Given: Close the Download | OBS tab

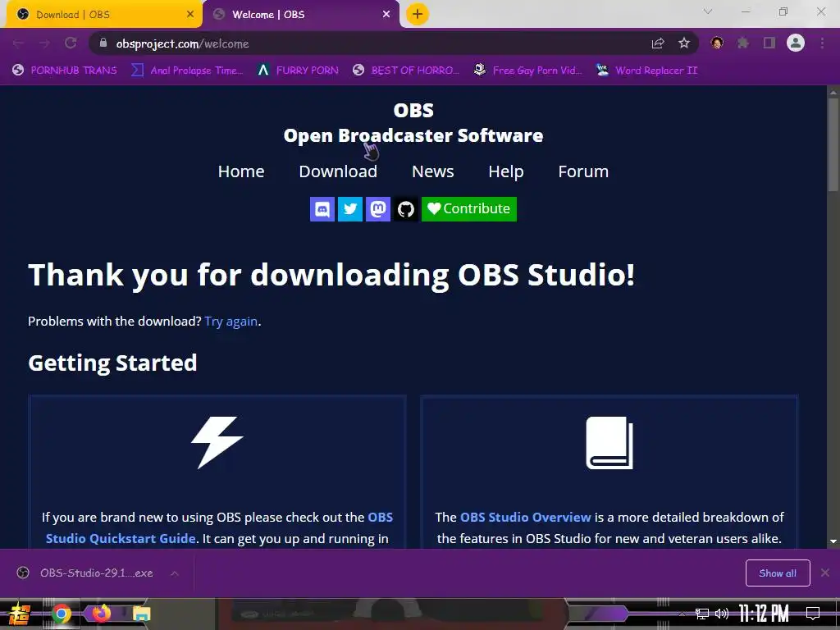Looking at the screenshot, I should [190, 15].
